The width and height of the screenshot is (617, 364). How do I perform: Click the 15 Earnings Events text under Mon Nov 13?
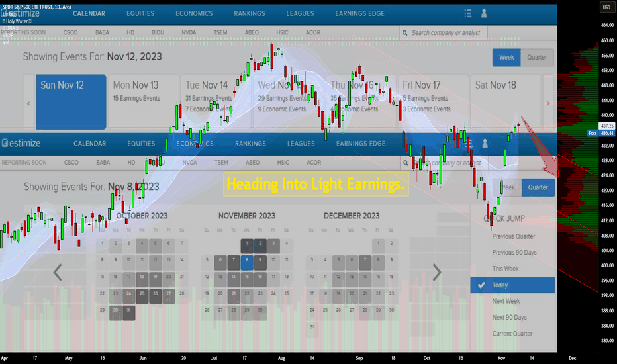[x=136, y=99]
